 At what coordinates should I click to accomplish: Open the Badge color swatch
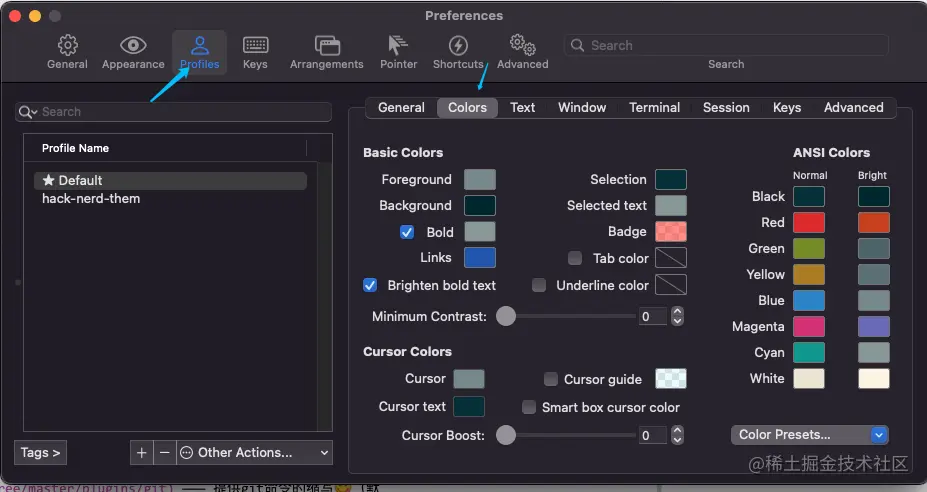[x=671, y=232]
